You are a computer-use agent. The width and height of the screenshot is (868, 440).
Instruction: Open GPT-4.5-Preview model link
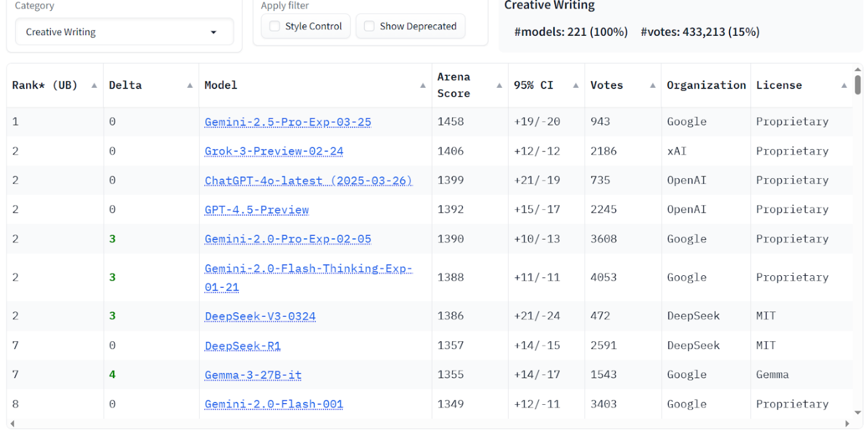(x=257, y=210)
